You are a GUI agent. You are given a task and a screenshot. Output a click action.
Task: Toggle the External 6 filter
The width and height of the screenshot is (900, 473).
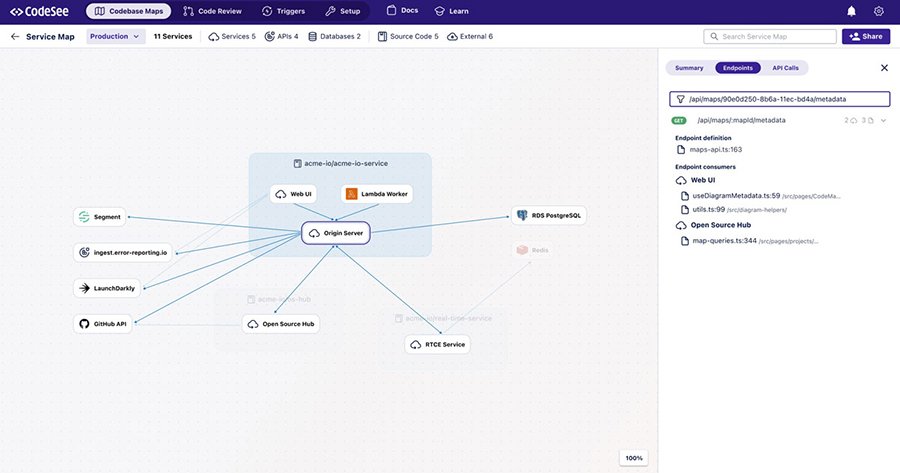469,37
